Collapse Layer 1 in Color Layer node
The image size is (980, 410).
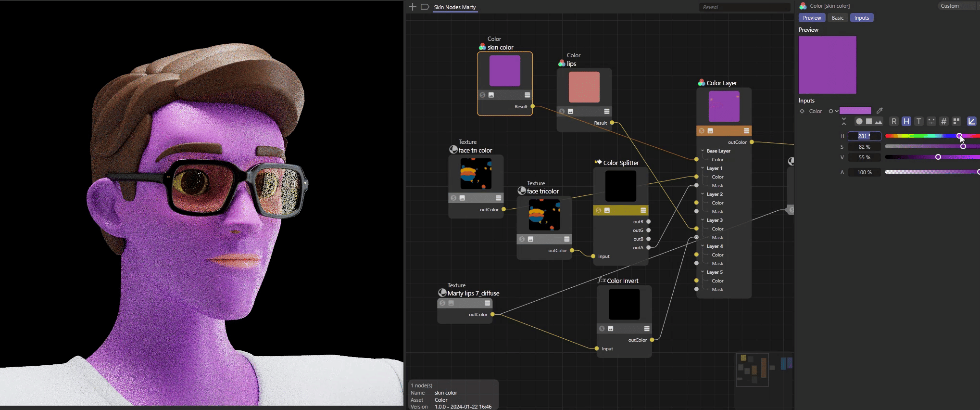pos(703,168)
